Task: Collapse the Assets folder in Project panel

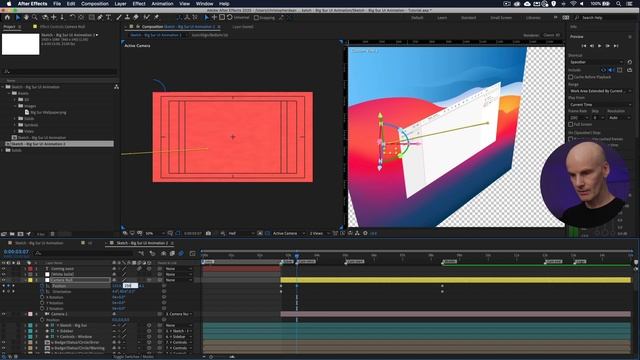Action: point(9,93)
